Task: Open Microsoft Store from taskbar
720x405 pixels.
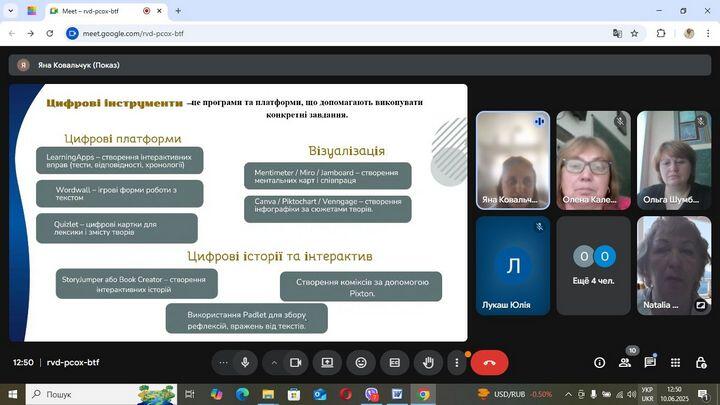Action: pos(294,394)
